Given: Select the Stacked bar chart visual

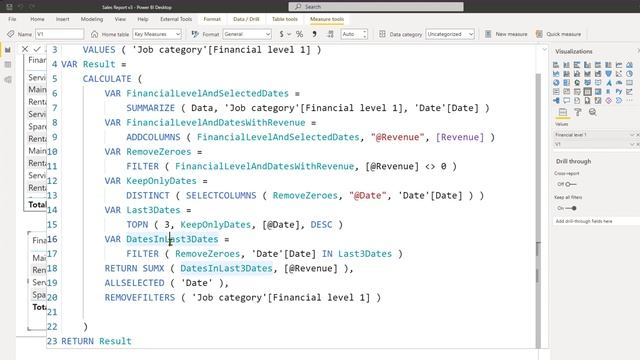Looking at the screenshot, I should [x=556, y=65].
